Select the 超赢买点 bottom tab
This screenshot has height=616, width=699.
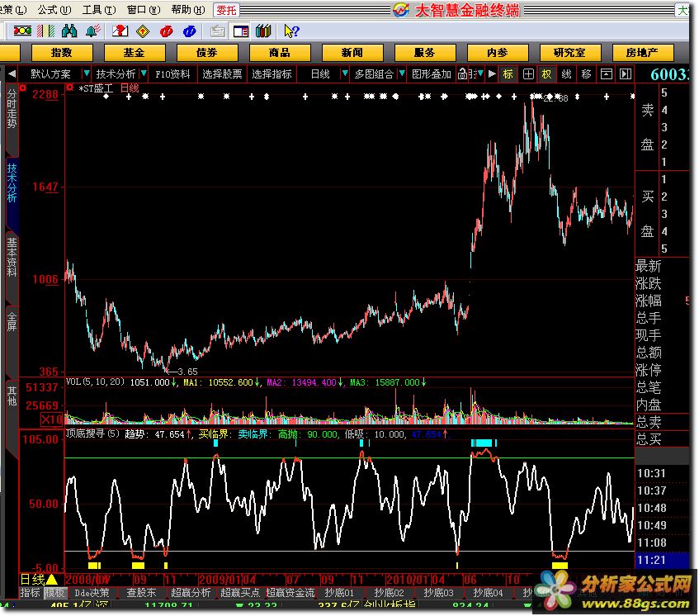[240, 593]
